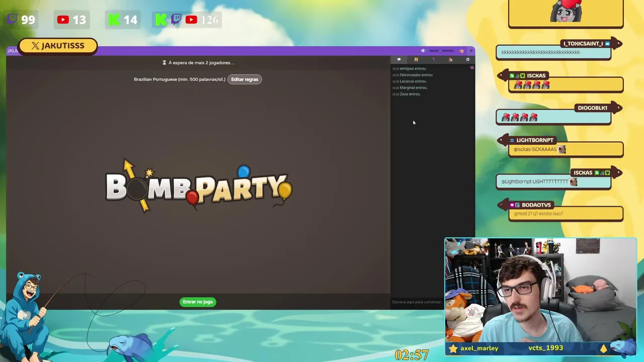The image size is (644, 362).
Task: Adjust the volume slider in the purple header
Action: pyautogui.click(x=441, y=51)
